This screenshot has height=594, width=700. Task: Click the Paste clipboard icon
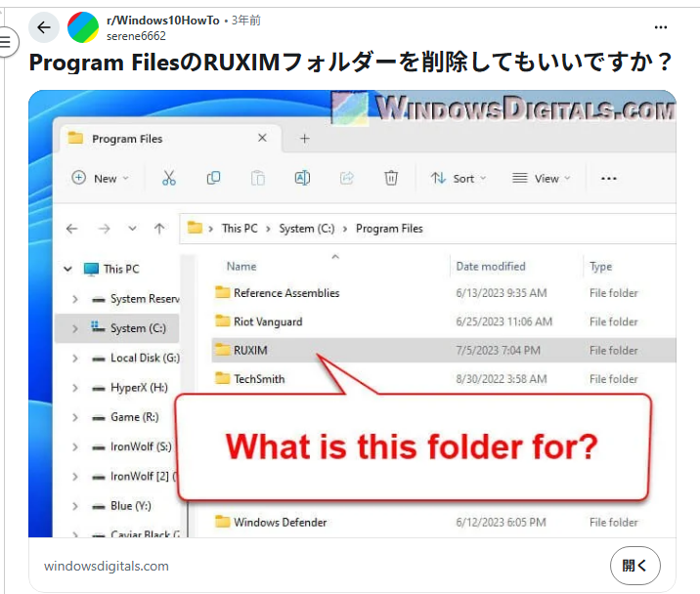(257, 178)
